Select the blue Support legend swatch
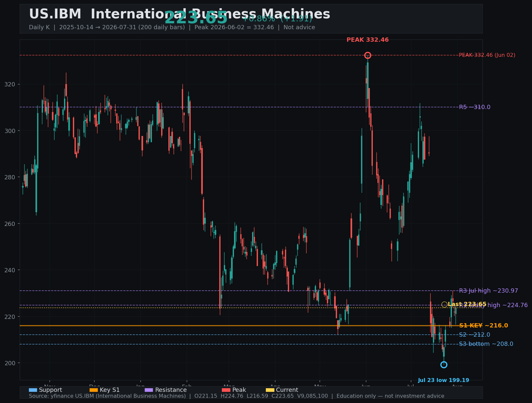 (x=33, y=390)
